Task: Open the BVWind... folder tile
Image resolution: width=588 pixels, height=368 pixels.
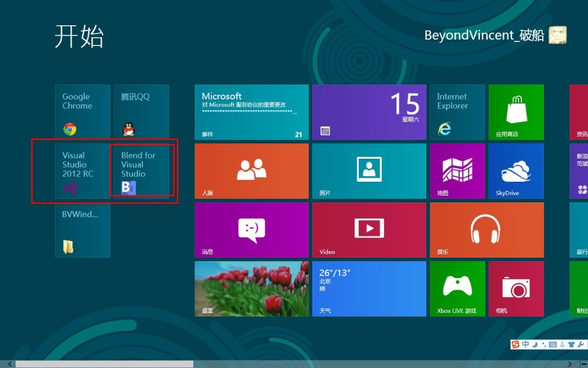Action: click(83, 230)
